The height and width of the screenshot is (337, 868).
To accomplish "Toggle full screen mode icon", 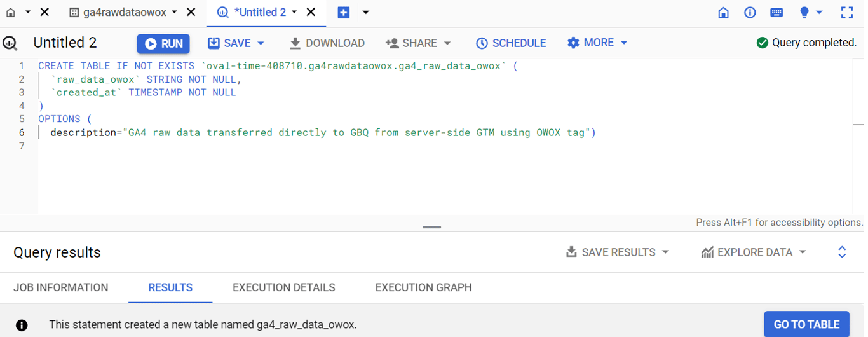I will pyautogui.click(x=846, y=12).
